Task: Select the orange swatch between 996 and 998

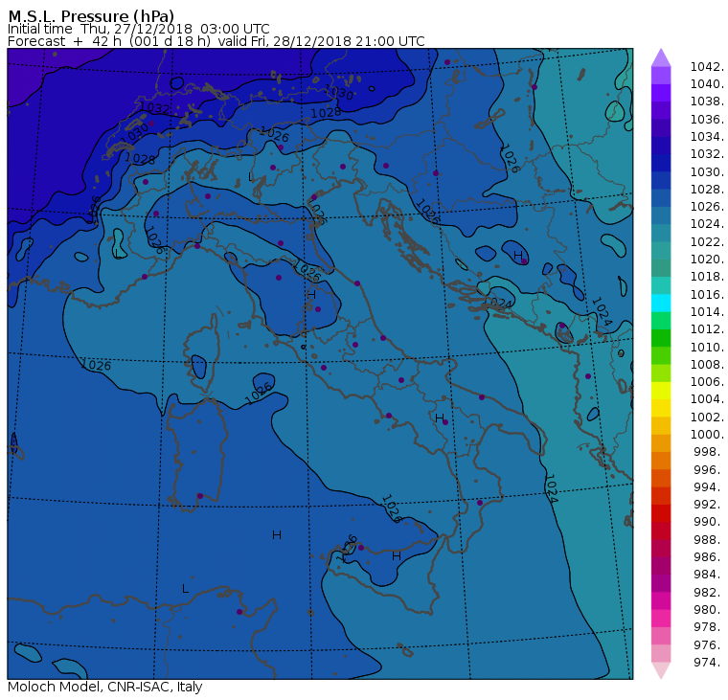Action: click(x=661, y=461)
